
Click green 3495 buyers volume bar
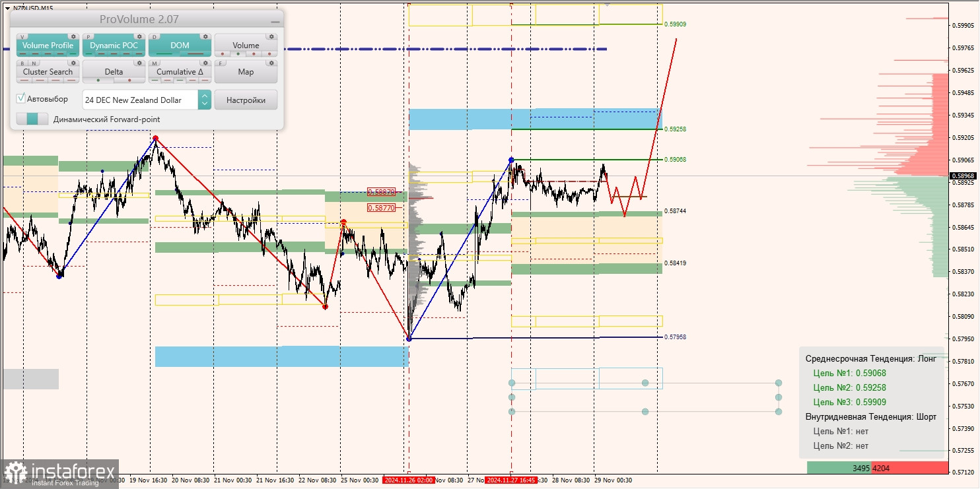[x=839, y=468]
